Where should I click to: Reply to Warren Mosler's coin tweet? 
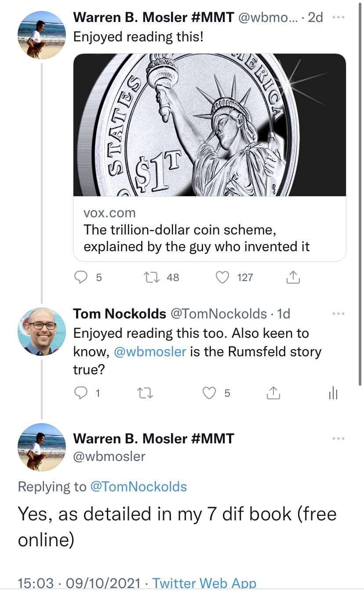click(x=81, y=277)
